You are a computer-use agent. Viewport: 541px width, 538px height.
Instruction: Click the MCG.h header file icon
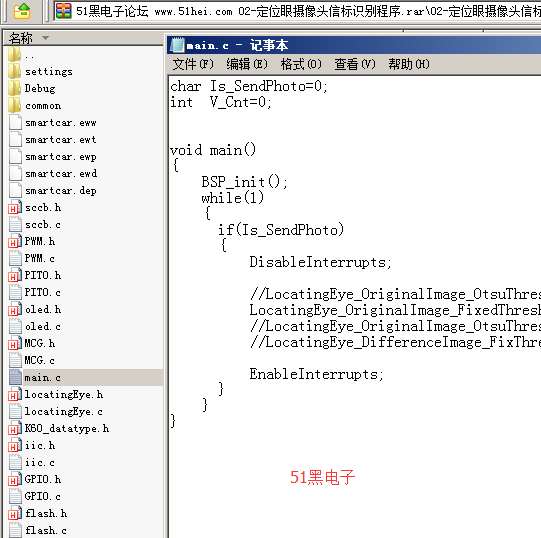pos(15,343)
